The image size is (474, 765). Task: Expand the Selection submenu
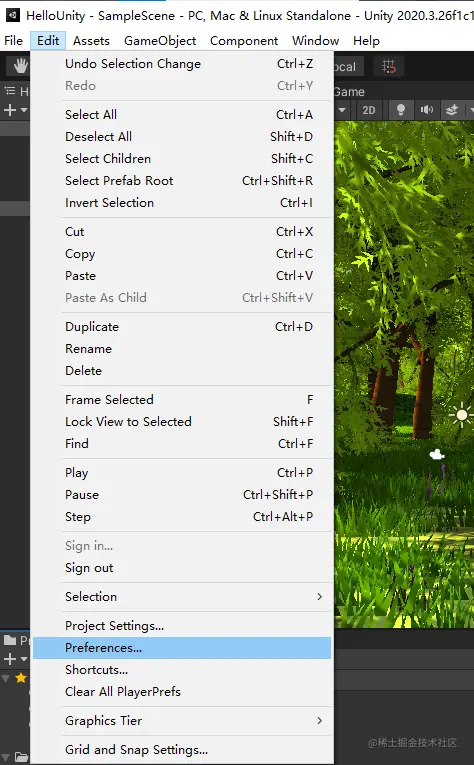[182, 596]
